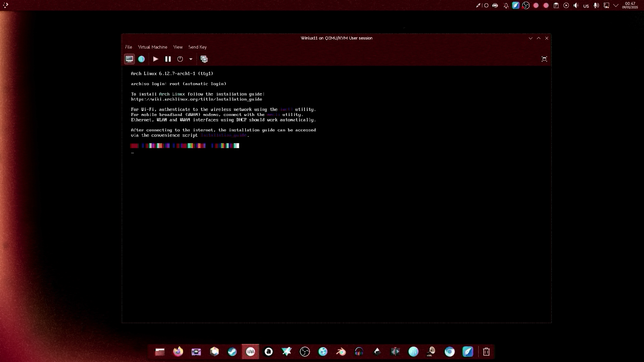Launch Firefox from the dock
Screen dimensions: 644x362
pos(178,352)
